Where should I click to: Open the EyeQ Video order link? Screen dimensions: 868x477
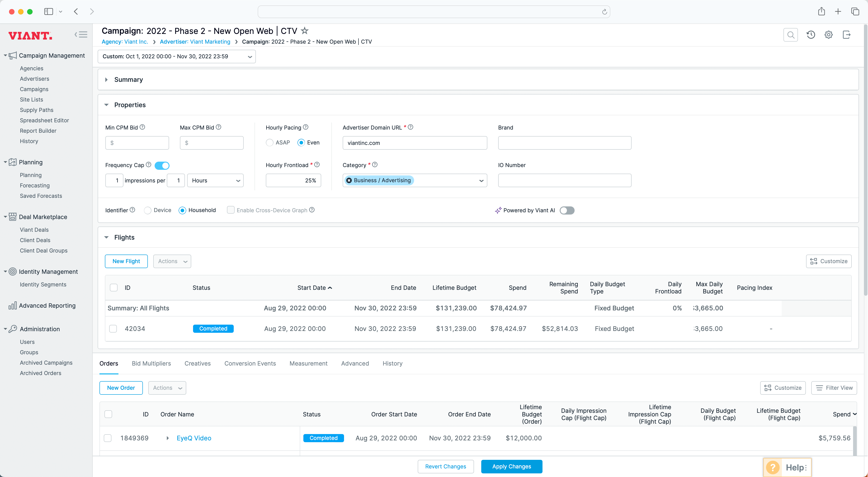pyautogui.click(x=194, y=438)
